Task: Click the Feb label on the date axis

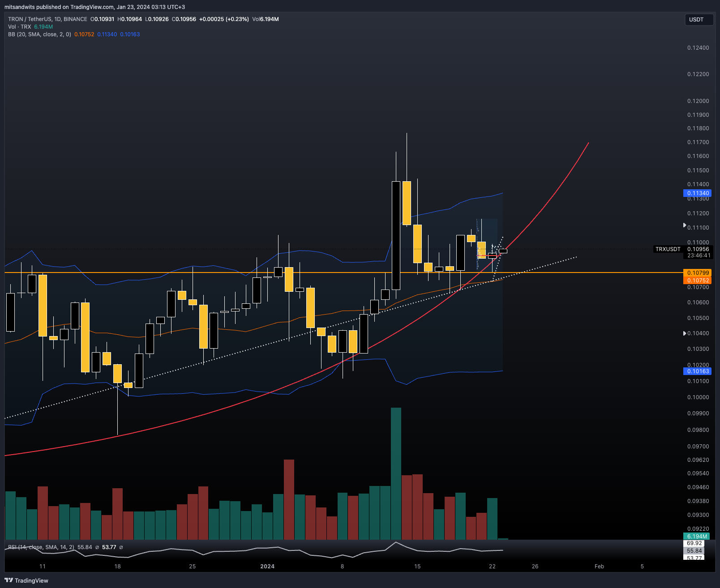Action: 599,567
